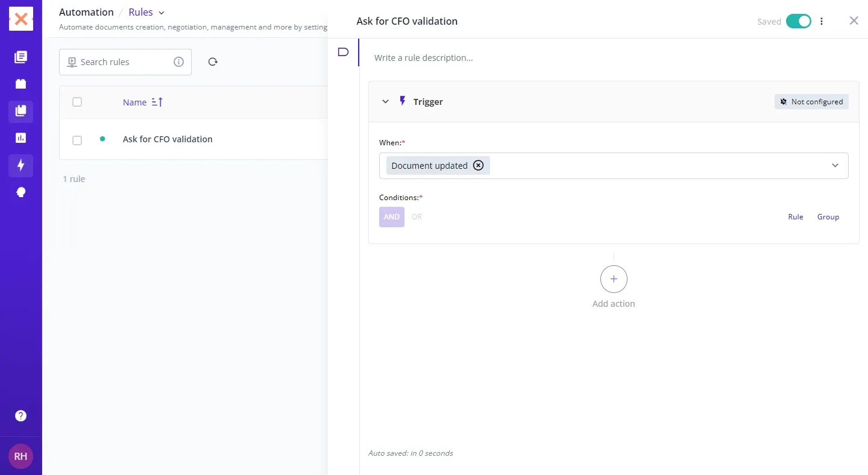Collapse the Trigger section chevron

[386, 102]
